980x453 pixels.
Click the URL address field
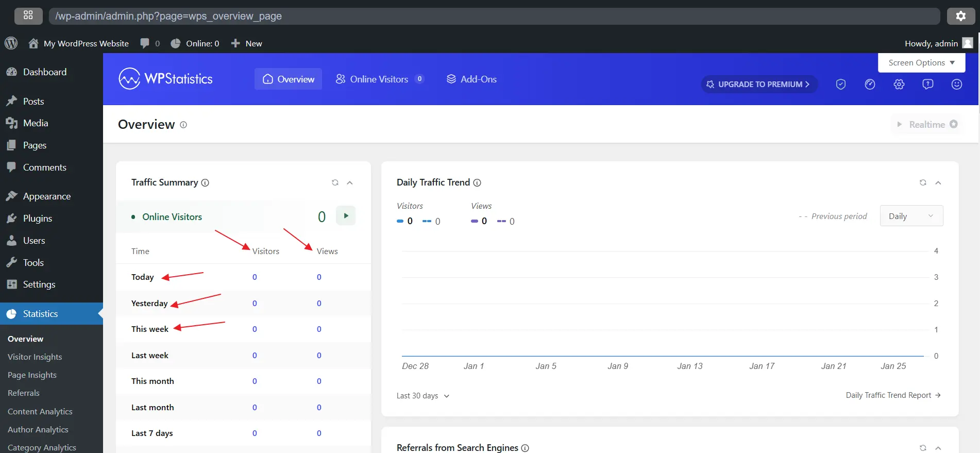(x=495, y=16)
